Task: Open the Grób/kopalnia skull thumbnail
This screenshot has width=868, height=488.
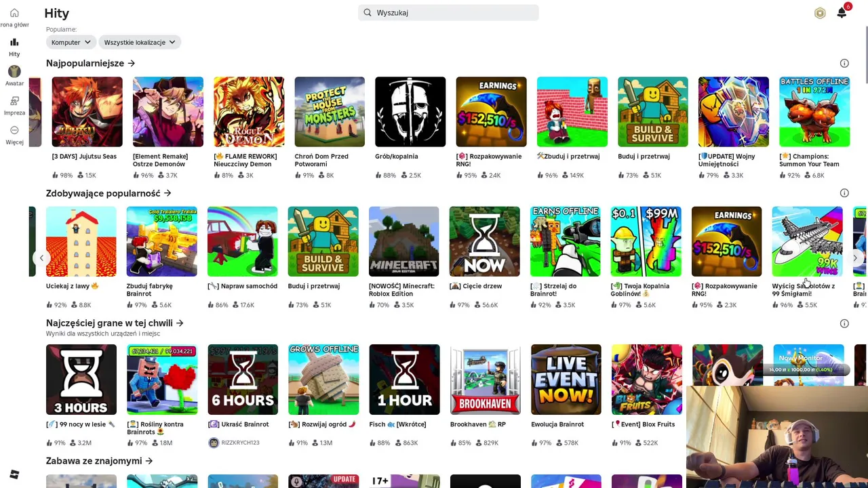Action: coord(410,112)
